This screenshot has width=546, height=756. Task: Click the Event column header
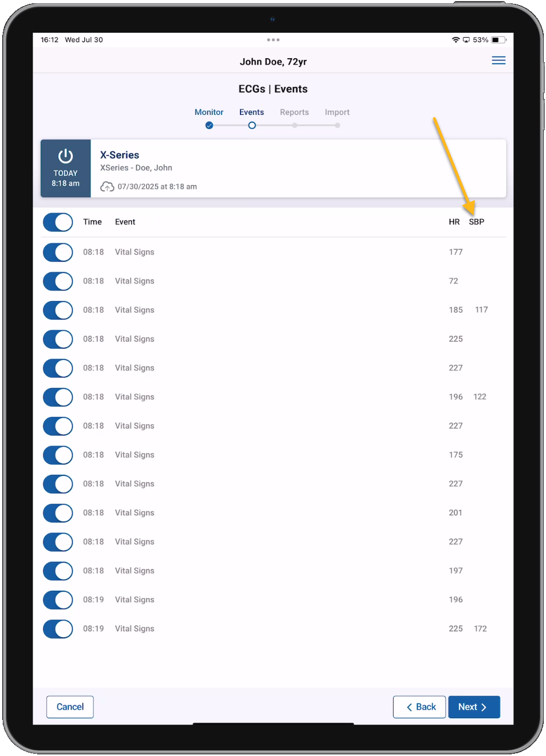click(x=125, y=222)
